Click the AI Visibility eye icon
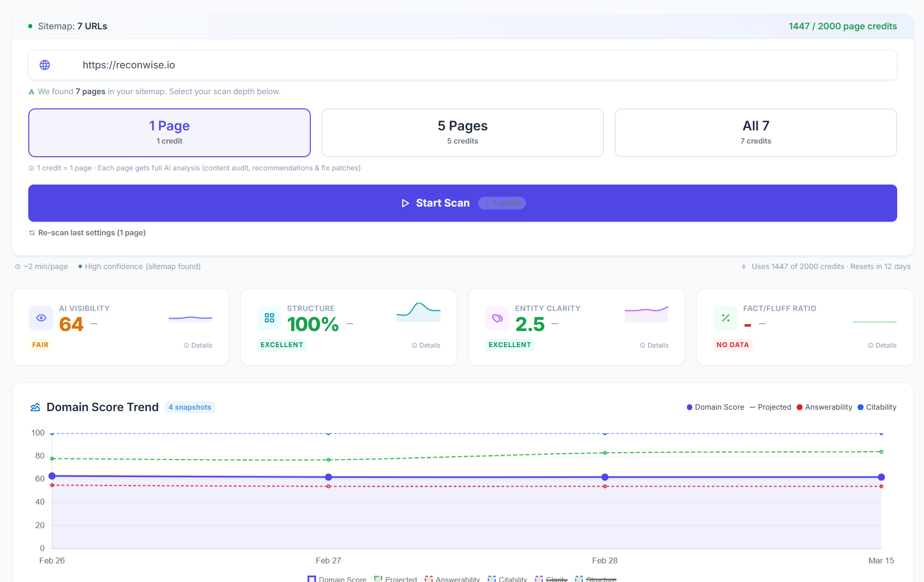Image resolution: width=924 pixels, height=582 pixels. click(41, 318)
